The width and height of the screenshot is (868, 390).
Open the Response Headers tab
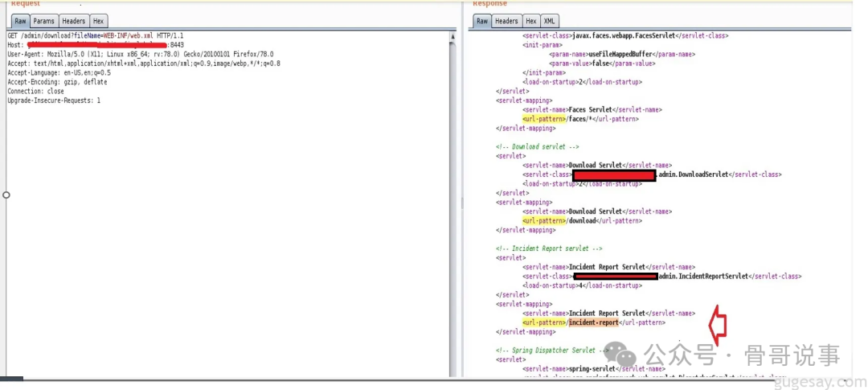(506, 21)
